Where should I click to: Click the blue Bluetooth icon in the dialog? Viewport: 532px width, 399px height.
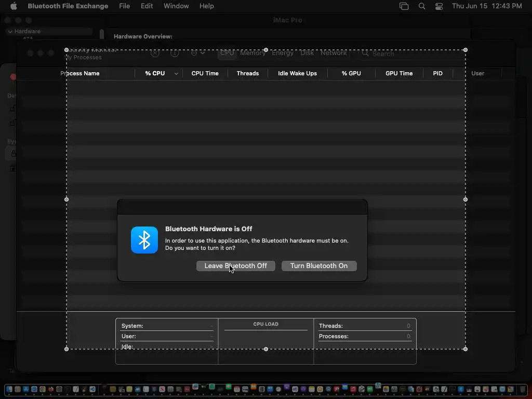(x=144, y=240)
